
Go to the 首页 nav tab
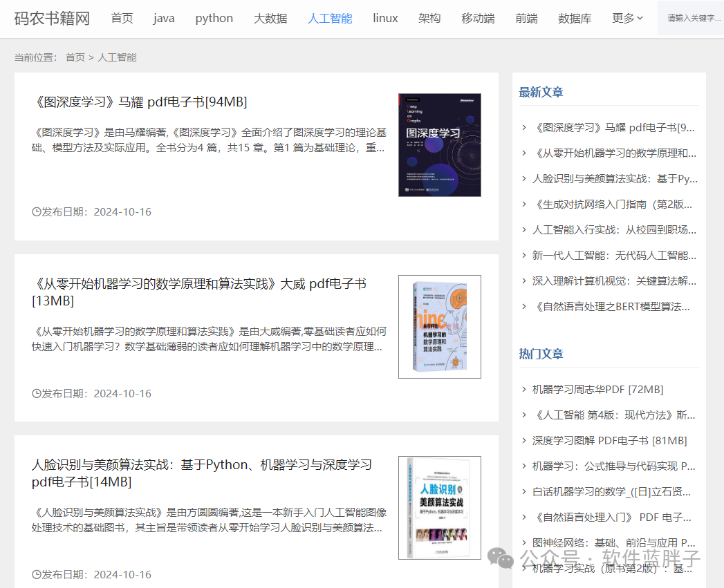tap(122, 19)
